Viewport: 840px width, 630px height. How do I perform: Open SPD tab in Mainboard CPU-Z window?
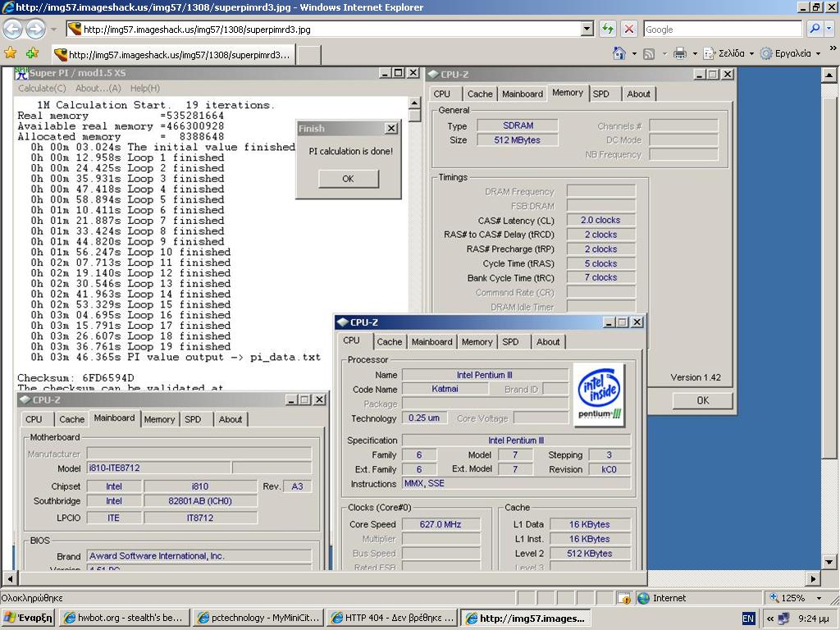click(x=193, y=419)
